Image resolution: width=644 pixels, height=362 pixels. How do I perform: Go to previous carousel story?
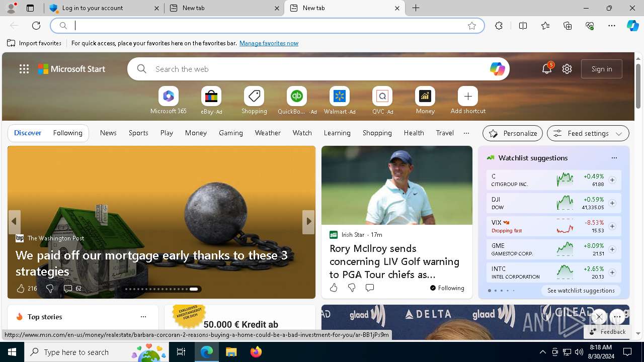click(x=14, y=221)
